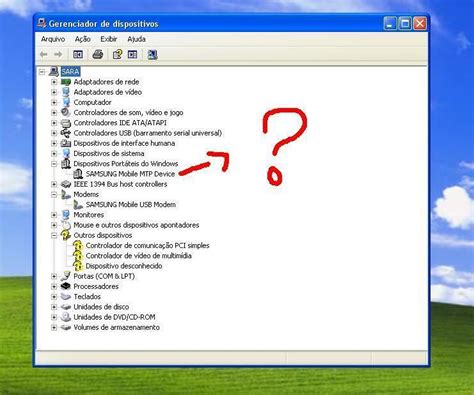
Task: Expand Portas (COM & LPT)
Action: tap(54, 276)
